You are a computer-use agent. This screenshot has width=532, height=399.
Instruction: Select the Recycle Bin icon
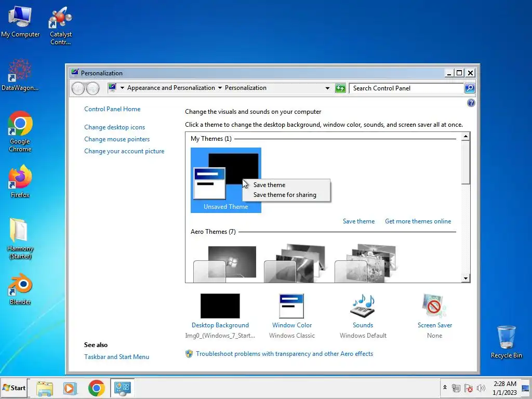(506, 342)
